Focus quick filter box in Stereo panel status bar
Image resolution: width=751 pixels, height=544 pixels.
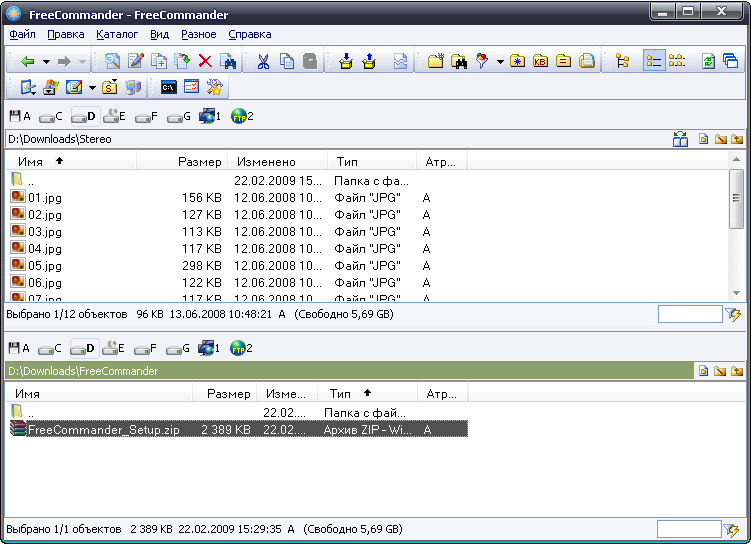tap(690, 315)
